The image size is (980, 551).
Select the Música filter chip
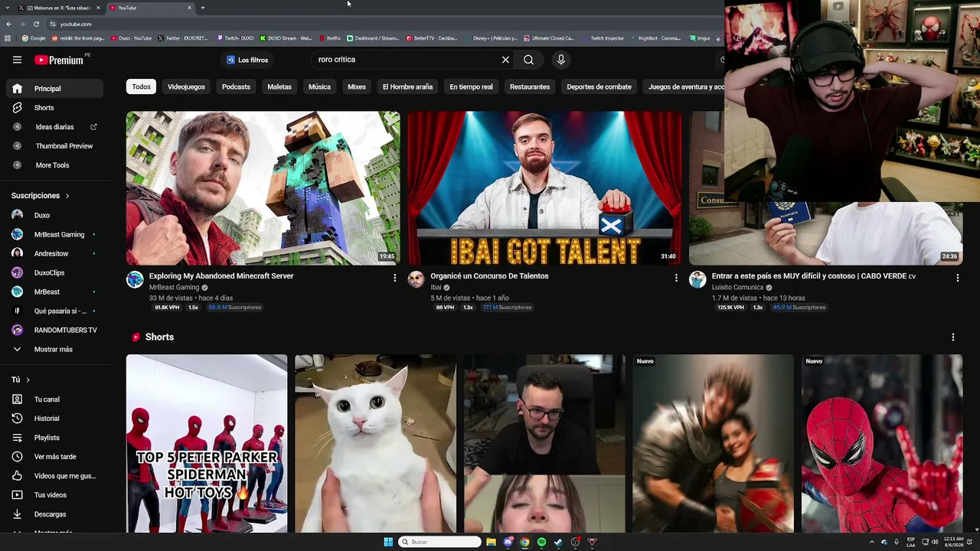319,86
